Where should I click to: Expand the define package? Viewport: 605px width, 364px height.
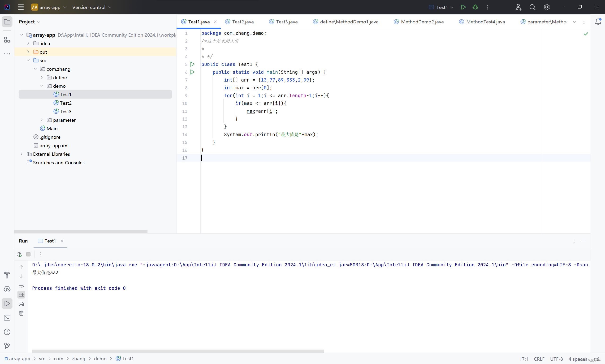(42, 77)
